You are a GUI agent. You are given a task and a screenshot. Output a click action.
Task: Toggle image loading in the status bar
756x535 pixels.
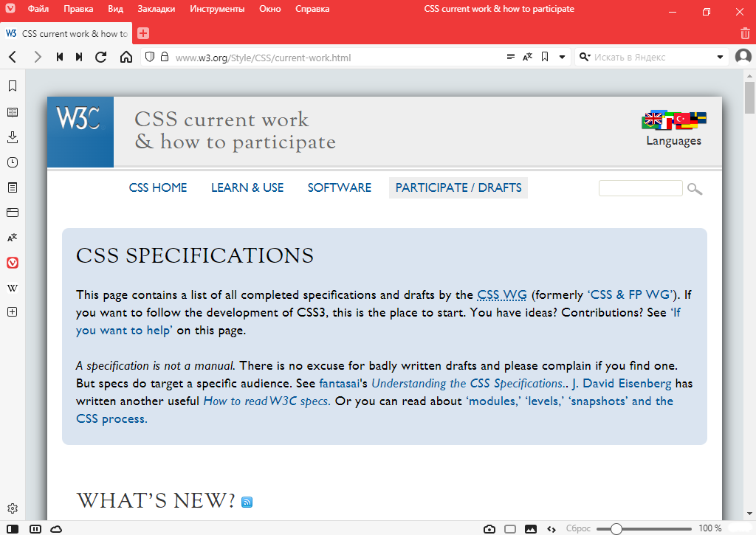point(530,528)
